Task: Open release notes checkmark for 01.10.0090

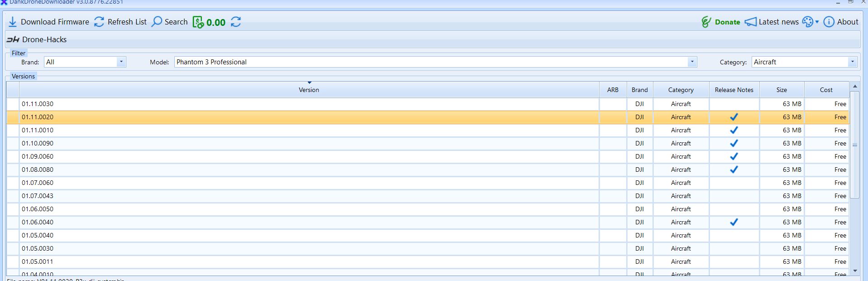Action: [734, 143]
